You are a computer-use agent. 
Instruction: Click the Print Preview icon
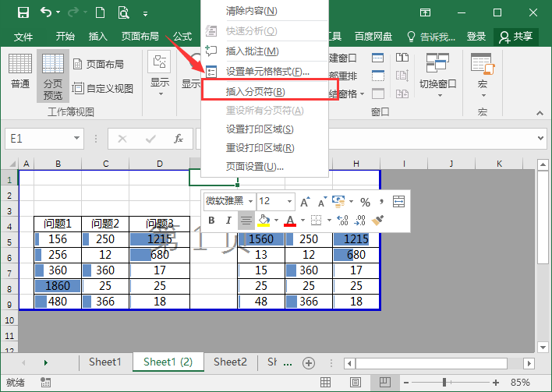pyautogui.click(x=123, y=13)
